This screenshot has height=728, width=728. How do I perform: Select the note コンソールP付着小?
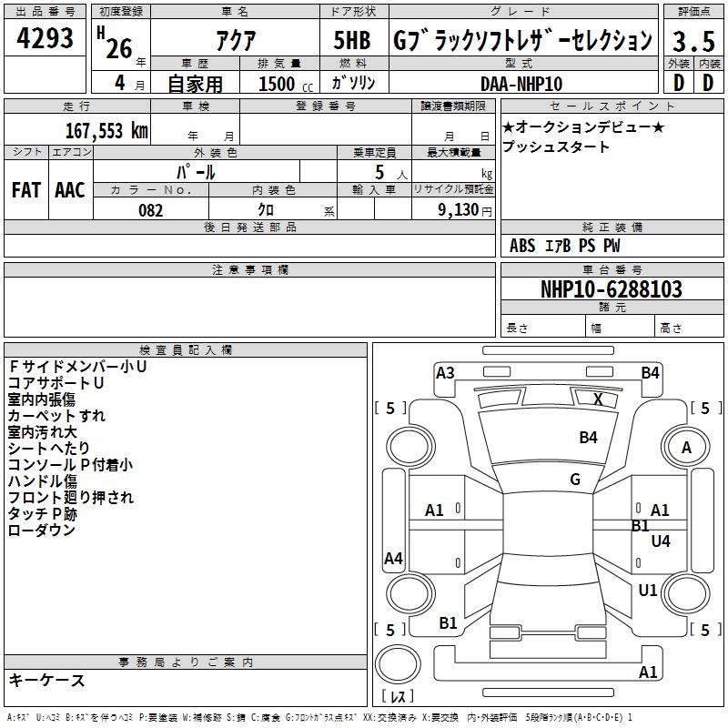(x=70, y=465)
